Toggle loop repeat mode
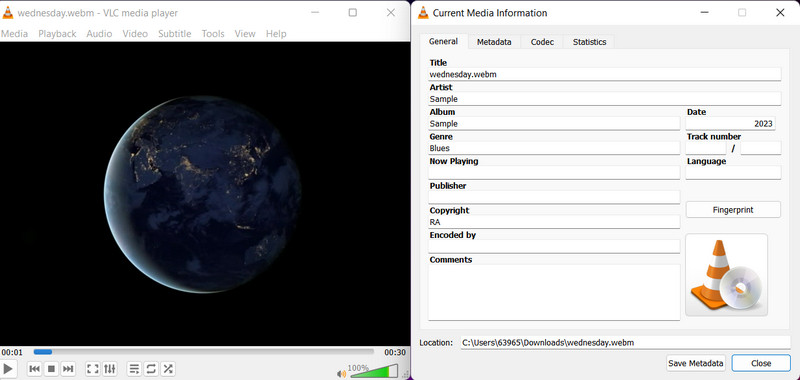The width and height of the screenshot is (800, 380). tap(151, 368)
